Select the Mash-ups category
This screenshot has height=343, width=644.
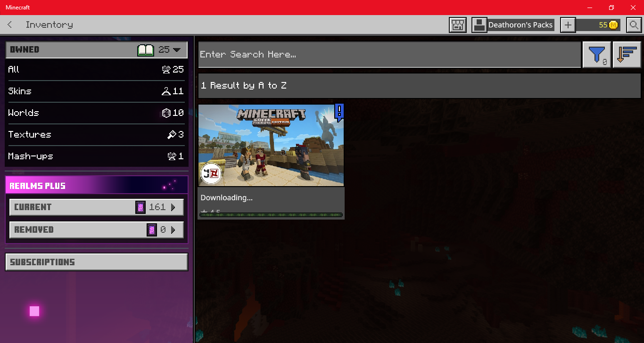(96, 156)
